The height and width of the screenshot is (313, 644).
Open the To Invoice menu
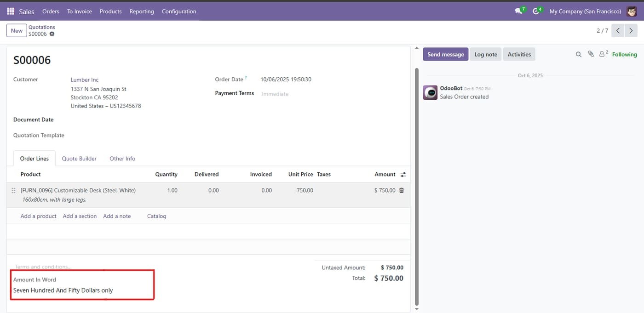(x=80, y=11)
